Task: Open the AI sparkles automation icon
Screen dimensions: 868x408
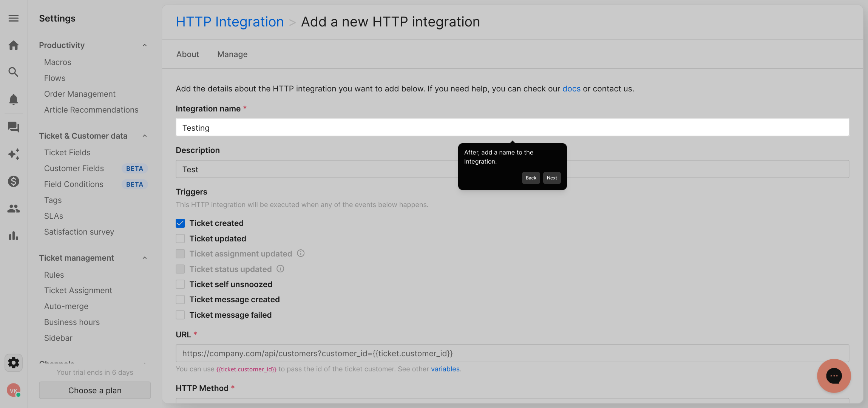Action: [14, 154]
